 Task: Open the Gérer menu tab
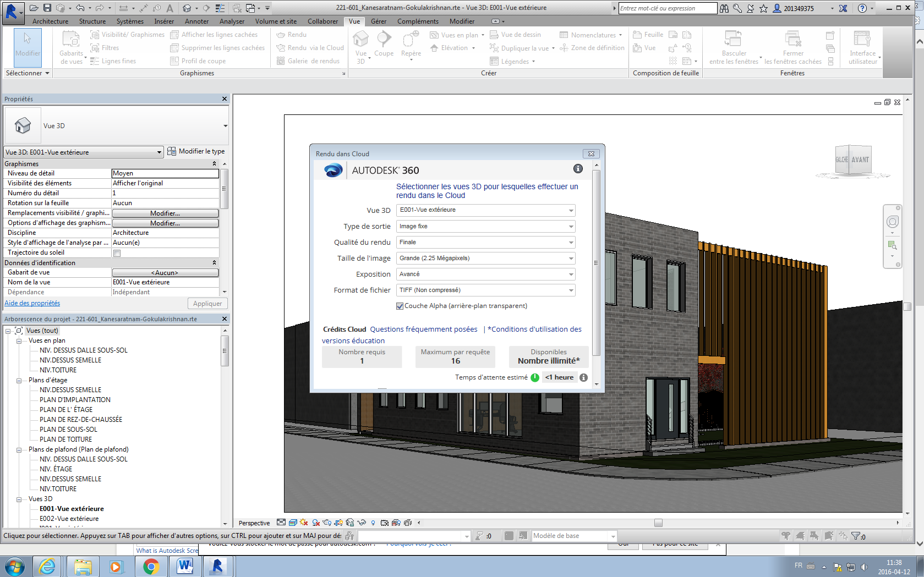click(379, 21)
